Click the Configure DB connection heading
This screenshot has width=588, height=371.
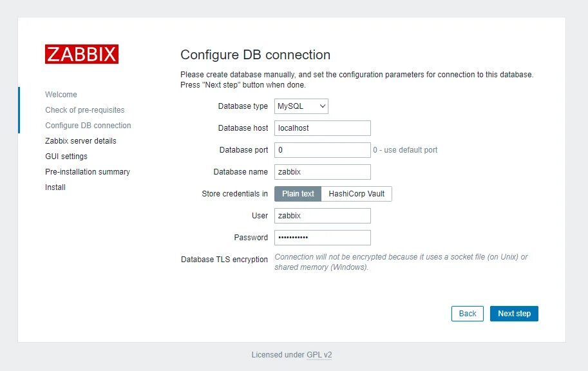point(256,55)
